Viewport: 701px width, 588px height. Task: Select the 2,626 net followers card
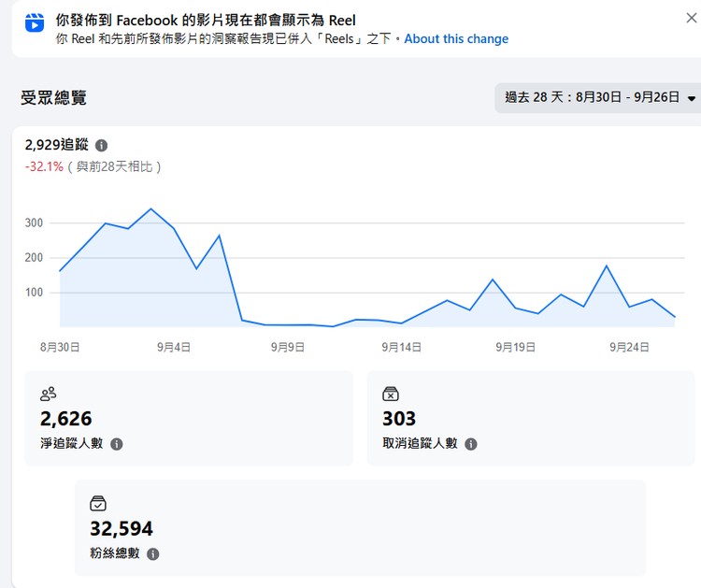click(x=189, y=418)
